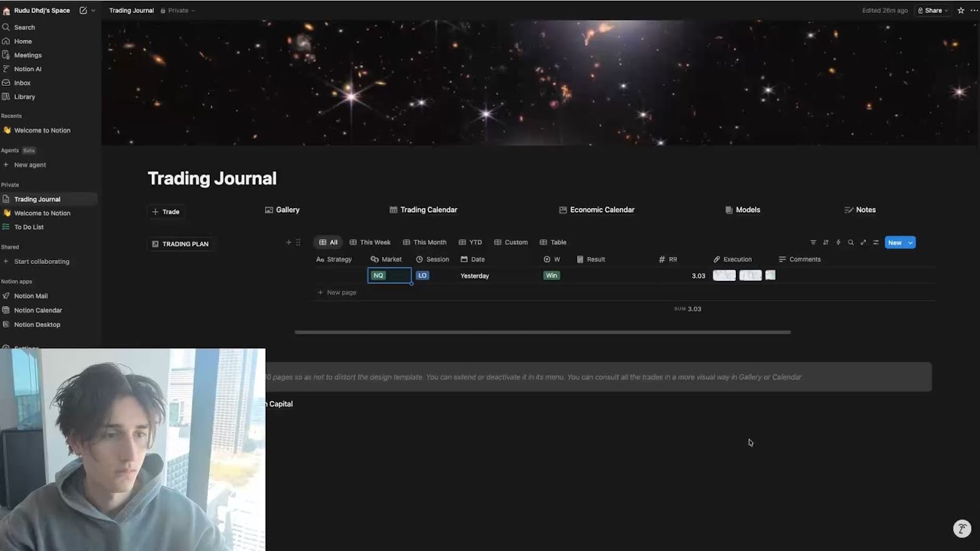980x551 pixels.
Task: Open Meetings from the sidebar
Action: point(28,55)
